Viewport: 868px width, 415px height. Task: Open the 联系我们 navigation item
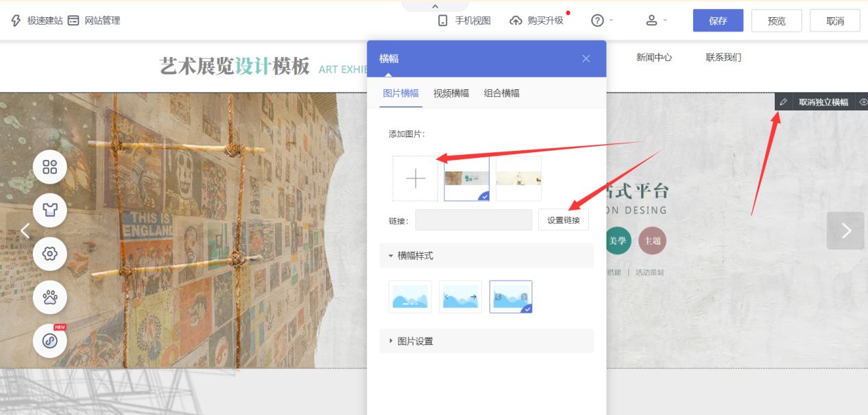click(x=723, y=58)
